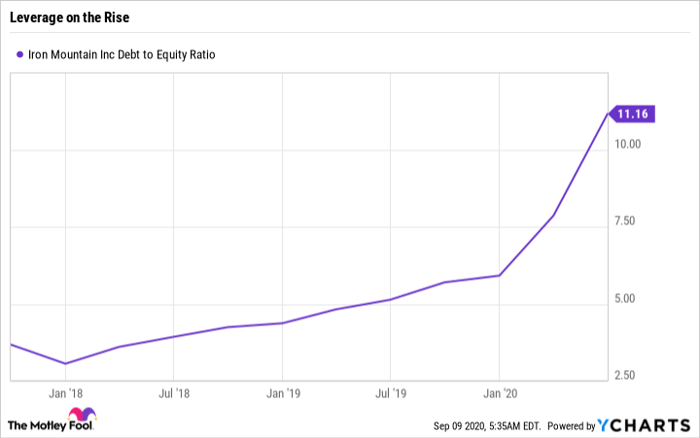The height and width of the screenshot is (438, 700).
Task: Click the 10.00 y-axis label
Action: [630, 144]
